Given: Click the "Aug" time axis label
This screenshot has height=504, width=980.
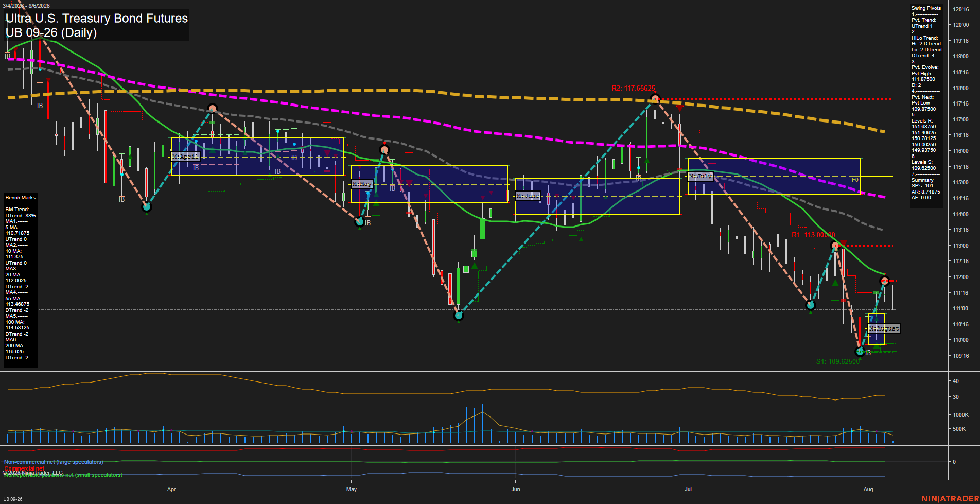Looking at the screenshot, I should click(868, 489).
